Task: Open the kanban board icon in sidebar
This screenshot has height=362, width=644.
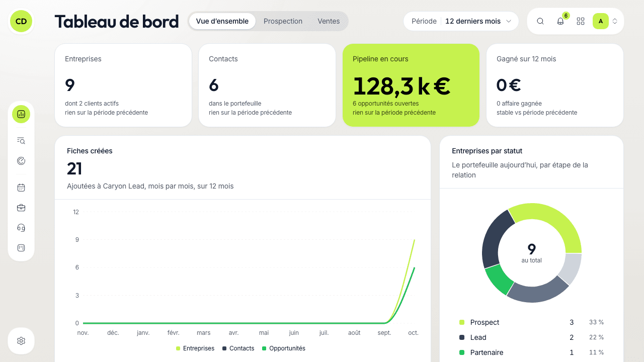Action: coord(21,248)
